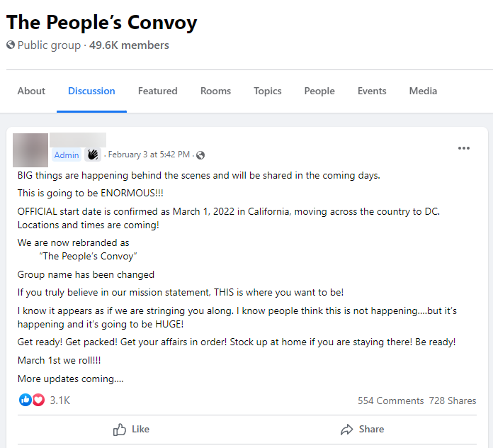The height and width of the screenshot is (448, 493).
Task: Click the red heart reaction icon
Action: (38, 401)
